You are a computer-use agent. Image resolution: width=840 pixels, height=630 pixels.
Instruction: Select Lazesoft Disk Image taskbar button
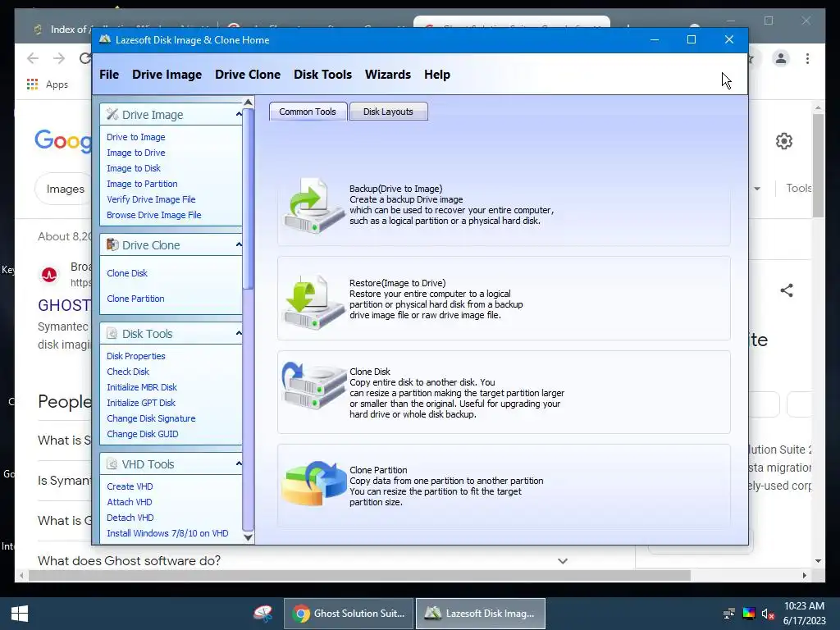pos(481,614)
